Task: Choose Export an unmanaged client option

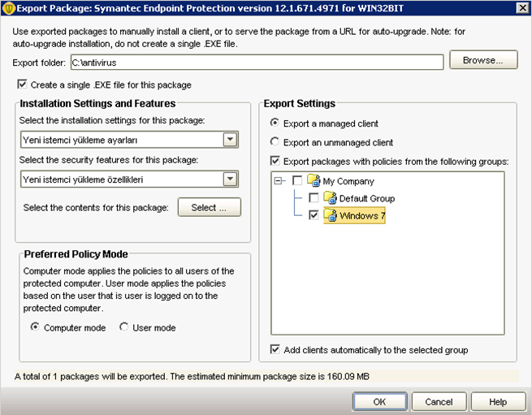Action: [275, 141]
